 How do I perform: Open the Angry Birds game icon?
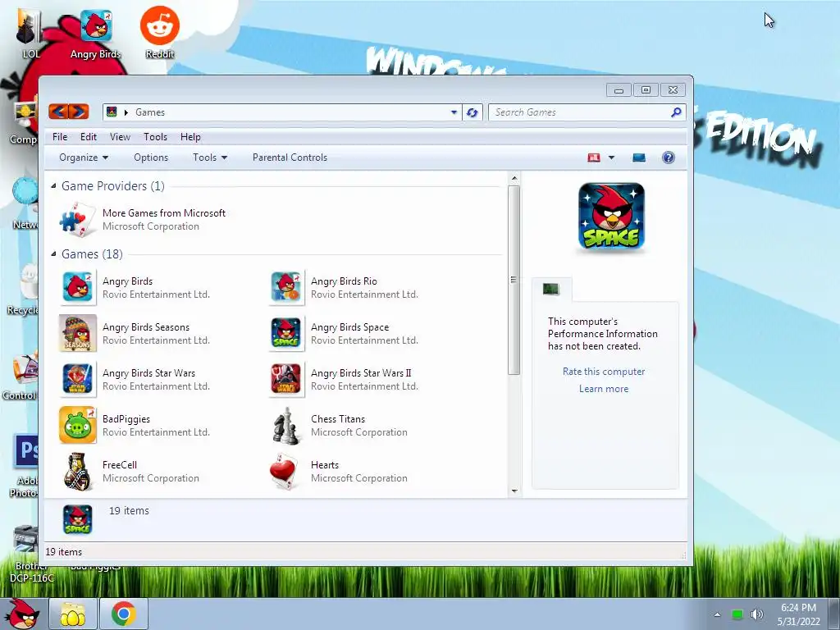coord(78,287)
